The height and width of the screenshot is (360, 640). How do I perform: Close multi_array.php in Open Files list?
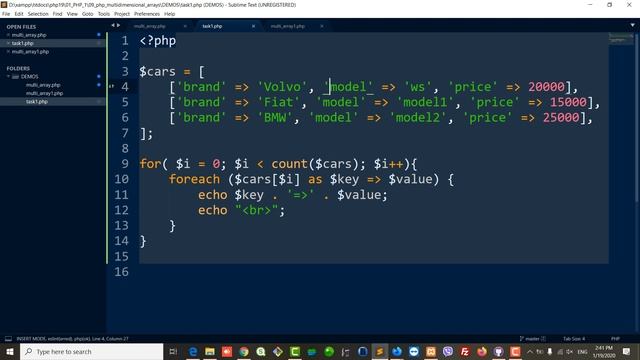[8, 35]
